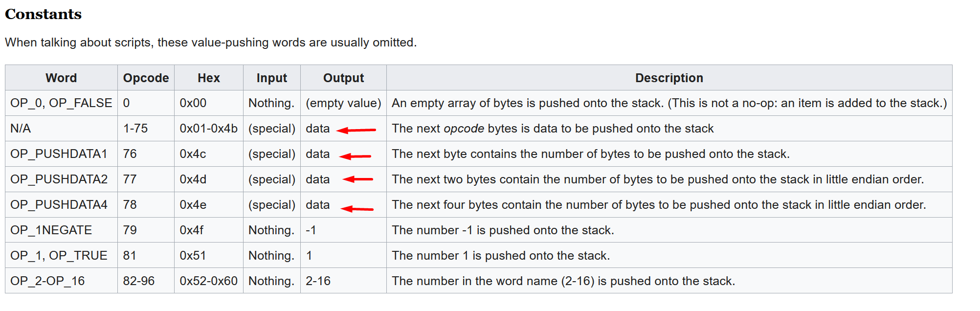Click the red arrow in the OP_PUSHDATA4 row
Viewport: 980px width, 311px height.
coord(357,209)
